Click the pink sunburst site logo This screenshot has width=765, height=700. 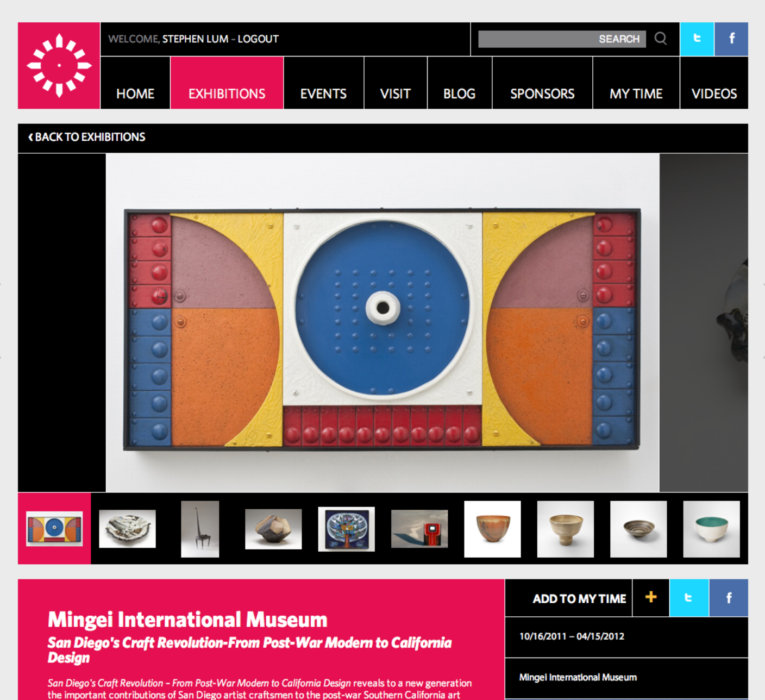[59, 66]
